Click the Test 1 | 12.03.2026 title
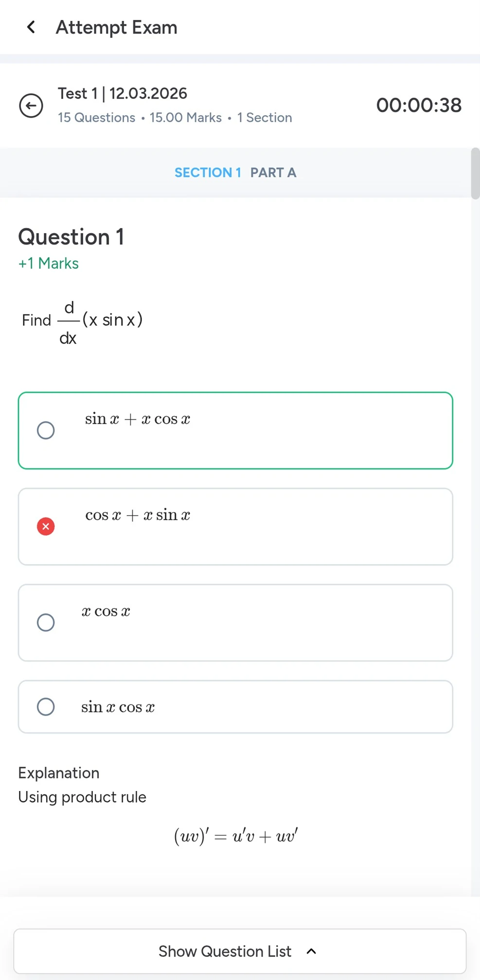 tap(122, 93)
